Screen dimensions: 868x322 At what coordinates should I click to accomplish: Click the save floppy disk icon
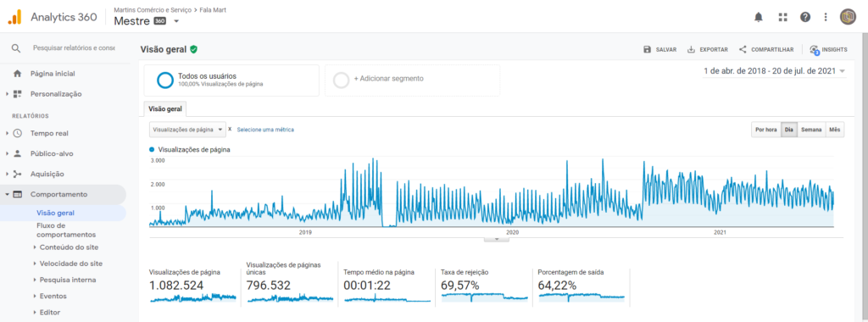point(647,49)
